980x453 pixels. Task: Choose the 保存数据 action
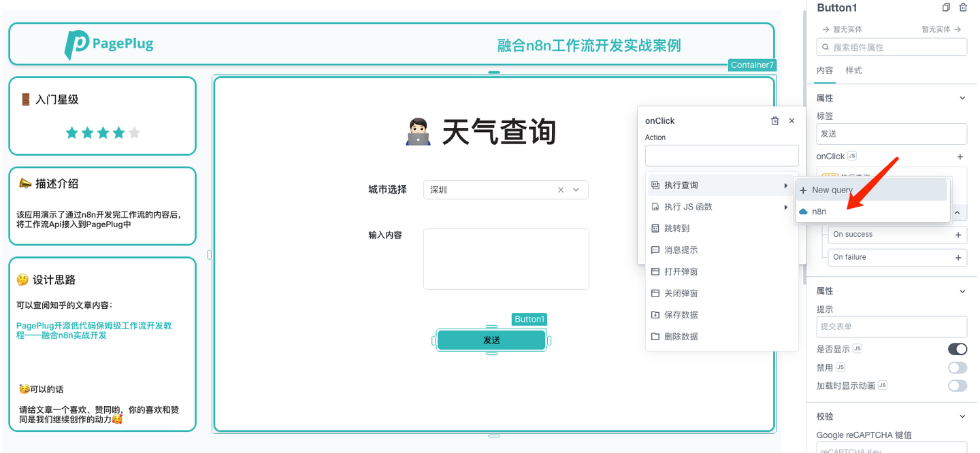[721, 315]
